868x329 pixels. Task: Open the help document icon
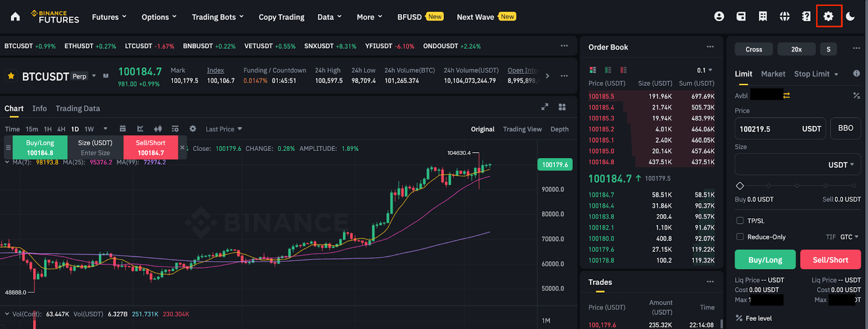[806, 17]
